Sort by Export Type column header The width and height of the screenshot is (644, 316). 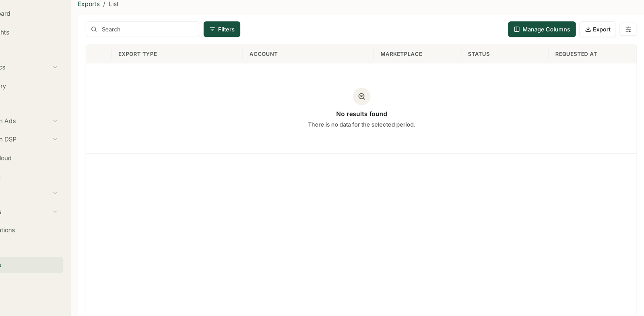point(138,54)
